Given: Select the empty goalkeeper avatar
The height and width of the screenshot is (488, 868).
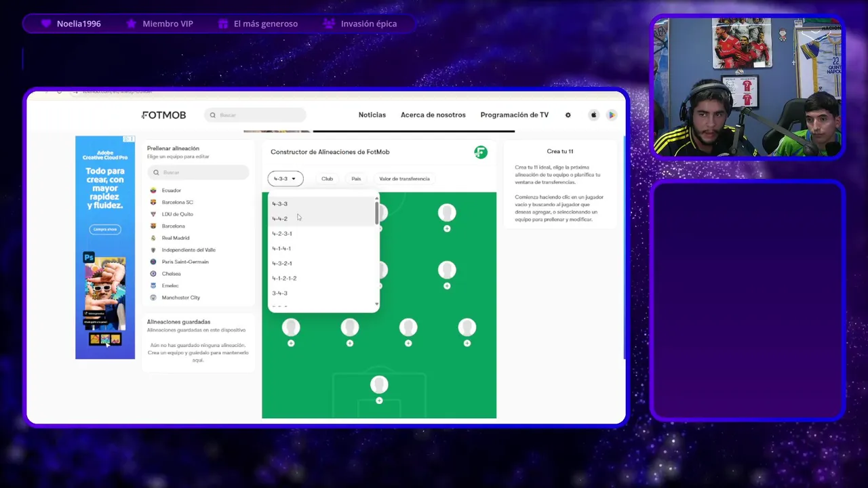Looking at the screenshot, I should [379, 385].
